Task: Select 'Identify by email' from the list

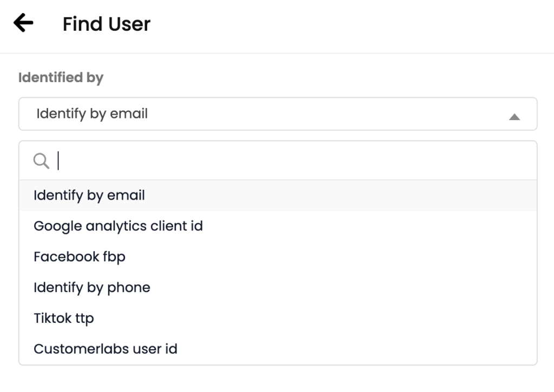Action: point(89,195)
